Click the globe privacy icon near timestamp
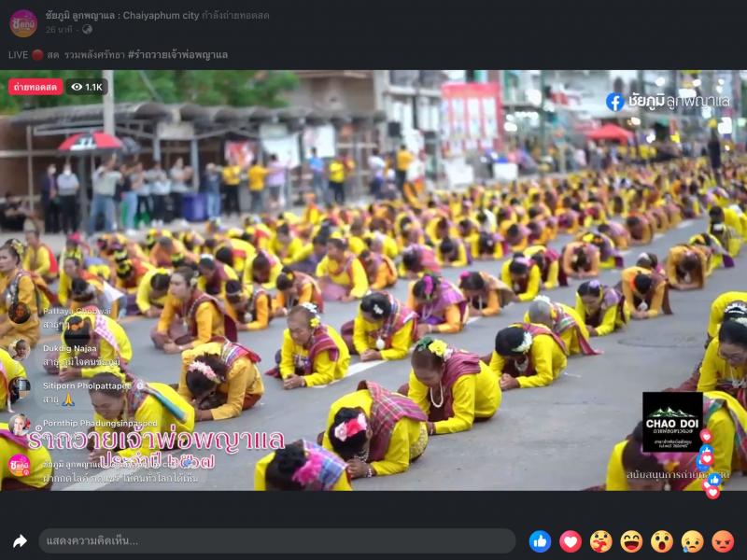Screen dimensions: 747x560 click(87, 29)
